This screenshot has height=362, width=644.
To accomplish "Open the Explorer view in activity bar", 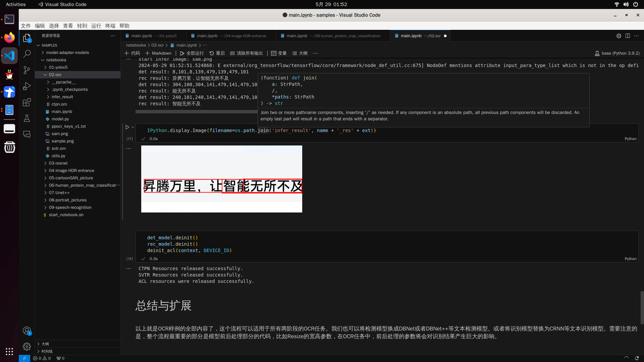I will point(27,38).
